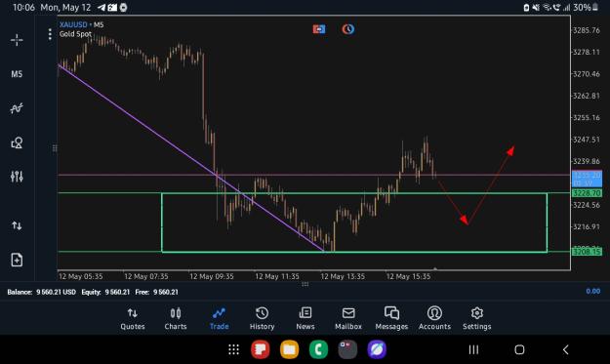
Task: Tap the Android back button
Action: pyautogui.click(x=566, y=349)
